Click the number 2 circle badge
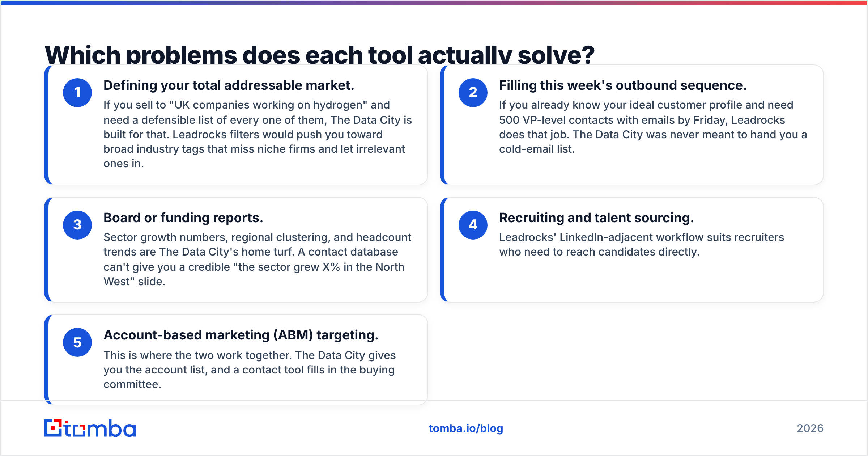 473,93
